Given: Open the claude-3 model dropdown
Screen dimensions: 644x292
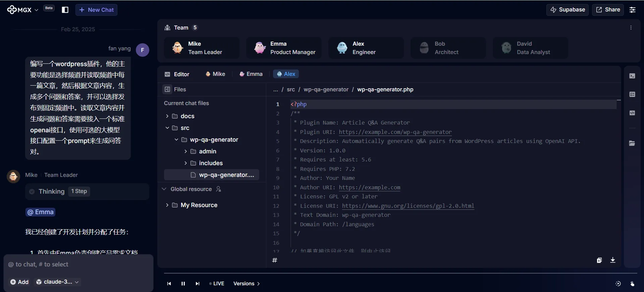Looking at the screenshot, I should click(x=57, y=282).
